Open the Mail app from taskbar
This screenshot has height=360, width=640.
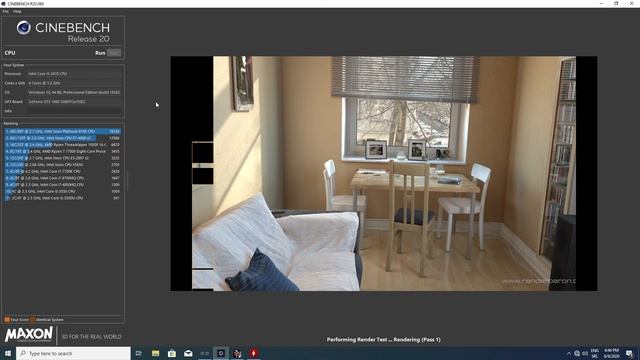tap(188, 353)
